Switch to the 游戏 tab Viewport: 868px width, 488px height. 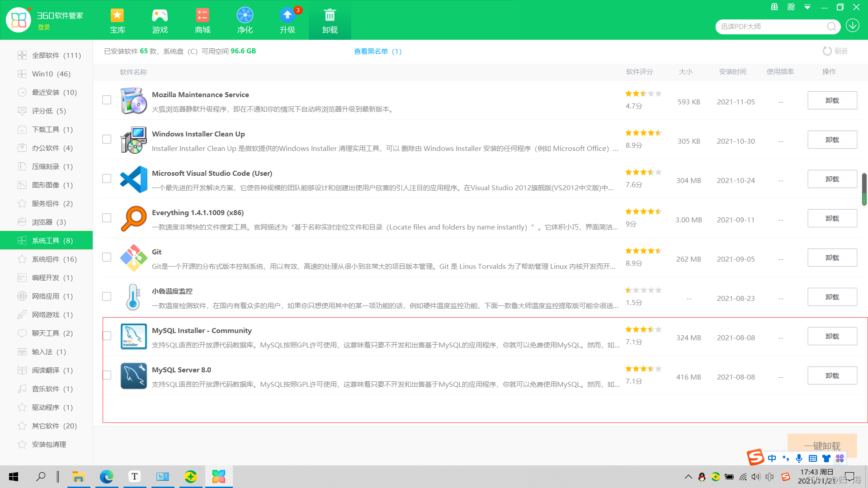click(x=160, y=21)
